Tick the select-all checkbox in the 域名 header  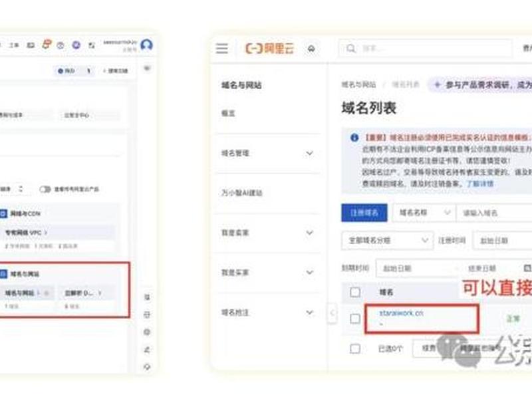point(355,292)
